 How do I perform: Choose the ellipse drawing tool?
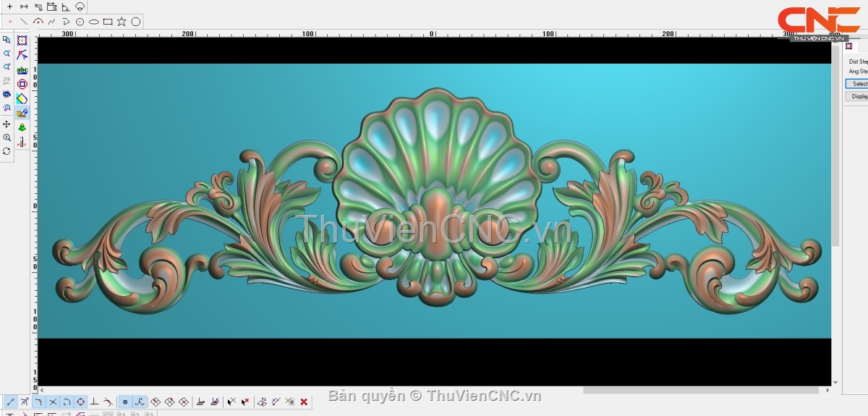(x=94, y=22)
